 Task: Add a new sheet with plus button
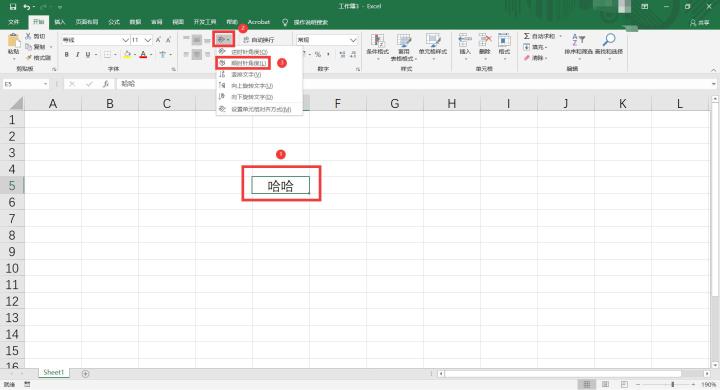point(85,373)
